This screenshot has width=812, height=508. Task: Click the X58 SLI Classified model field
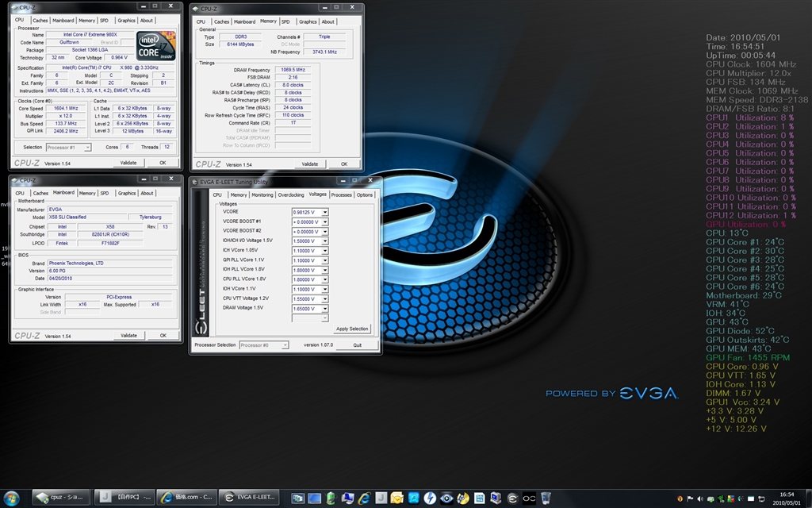pos(86,217)
